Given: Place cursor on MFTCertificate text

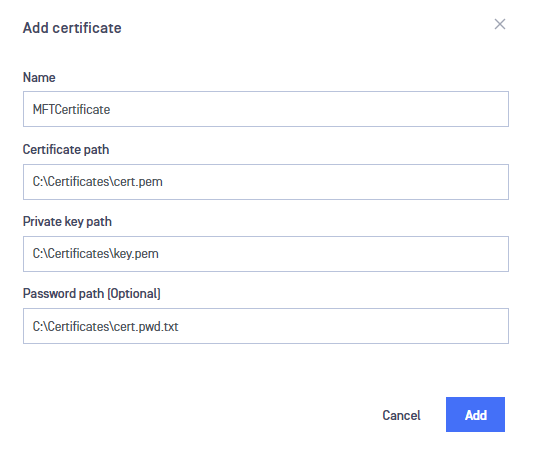Looking at the screenshot, I should (x=71, y=109).
